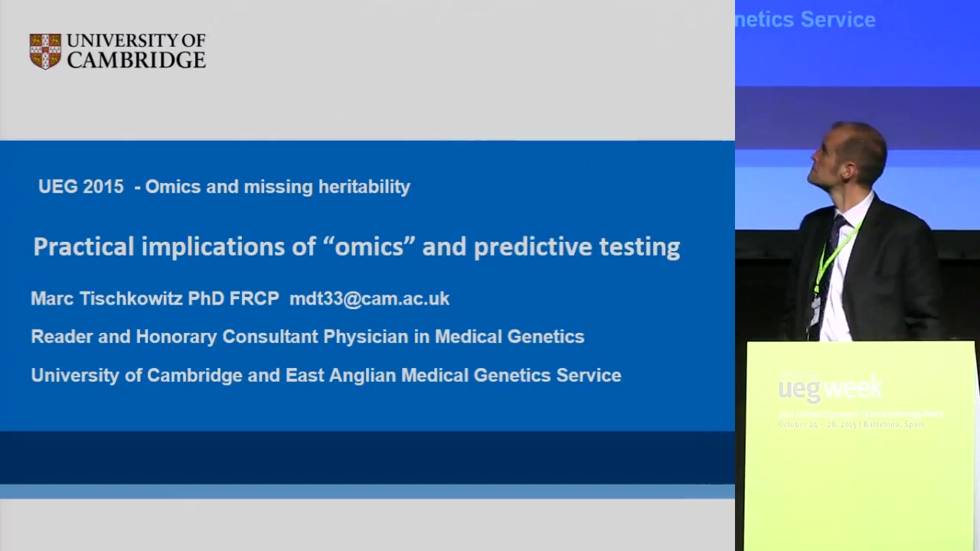Click the speaker's green lanyard
This screenshot has width=980, height=551.
837,251
